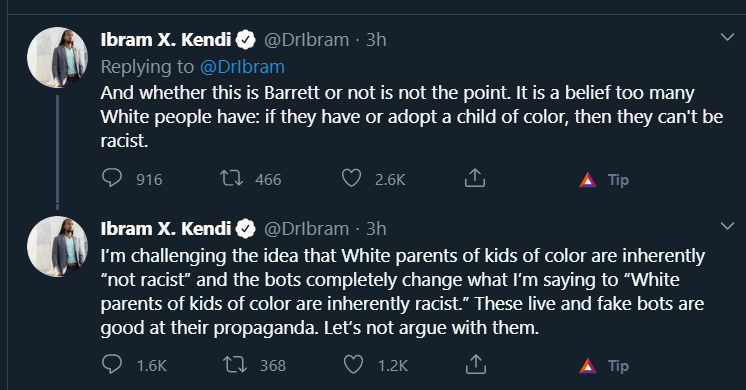The height and width of the screenshot is (390, 746).
Task: Tip the author of the second tweet
Action: point(604,365)
